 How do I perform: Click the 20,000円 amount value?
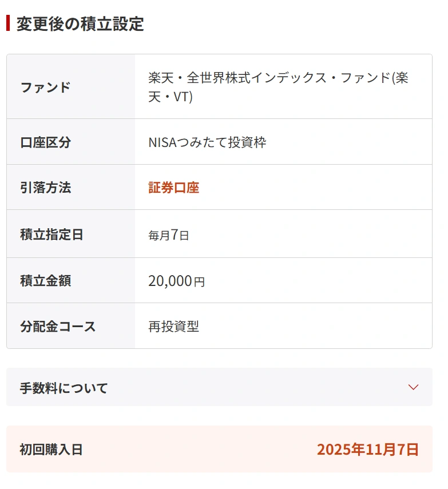coord(176,281)
